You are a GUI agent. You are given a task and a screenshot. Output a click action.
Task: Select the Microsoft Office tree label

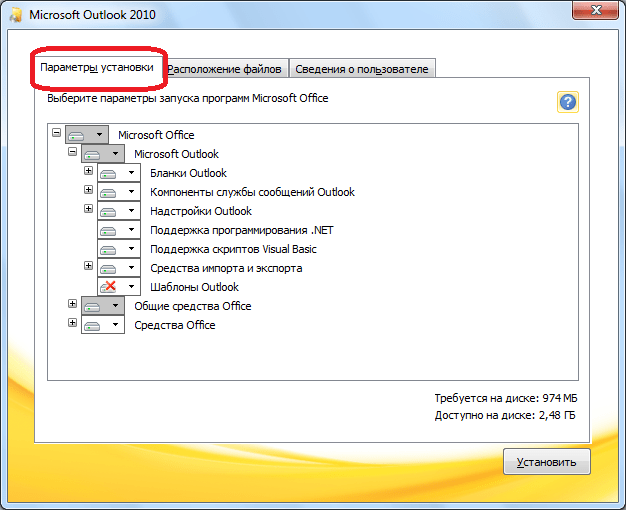coord(156,135)
